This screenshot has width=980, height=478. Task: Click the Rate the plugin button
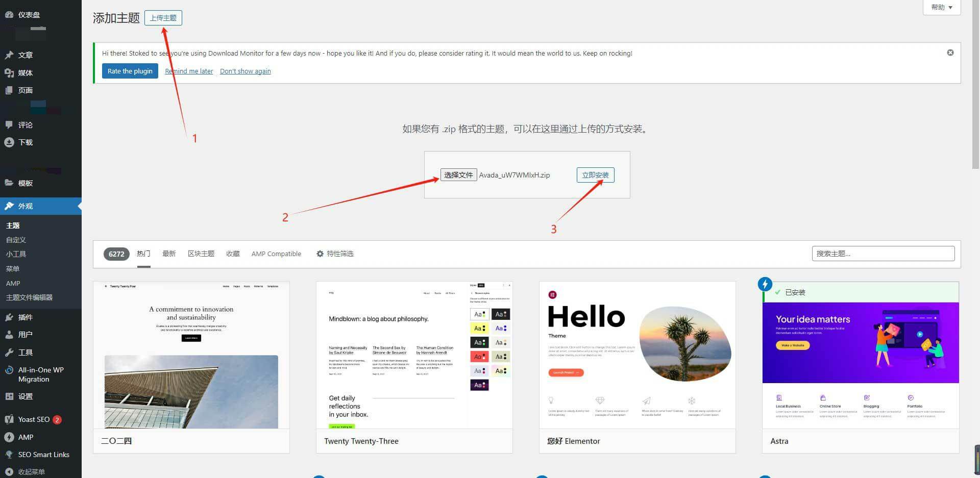coord(130,71)
